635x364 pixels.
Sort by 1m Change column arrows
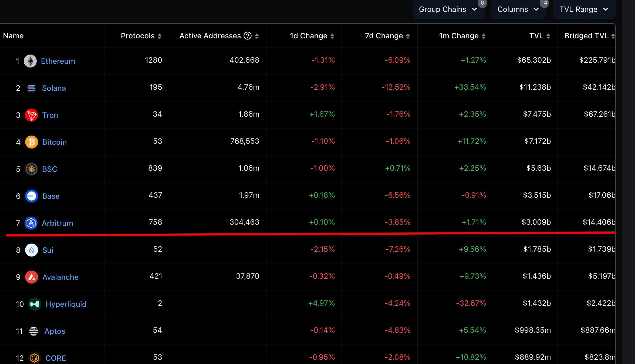click(484, 36)
